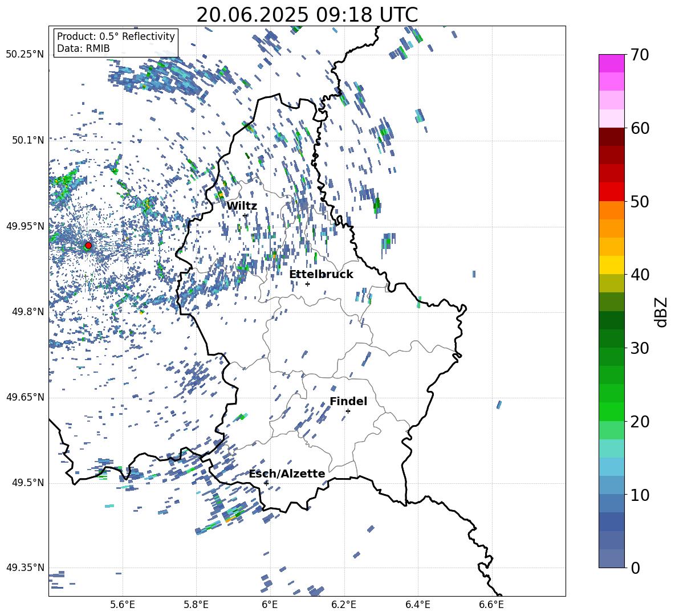Click the 50 dBZ colorbar label
The height and width of the screenshot is (616, 675).
[639, 202]
